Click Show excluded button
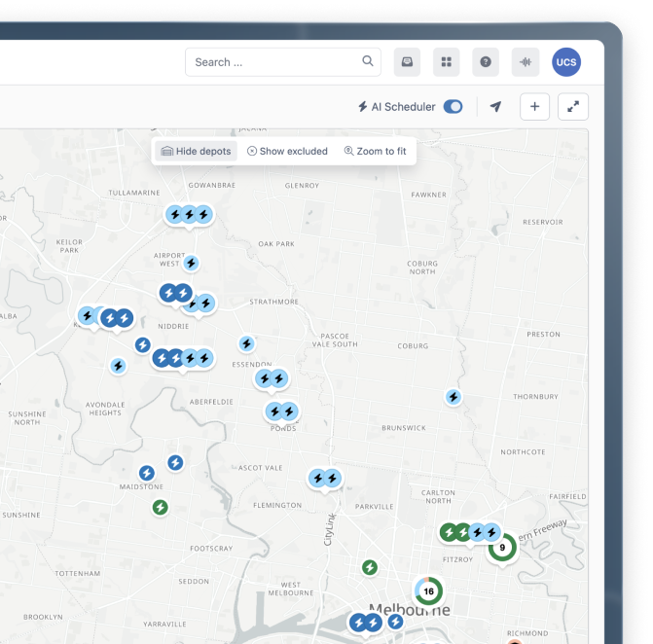The width and height of the screenshot is (653, 644). coord(288,151)
